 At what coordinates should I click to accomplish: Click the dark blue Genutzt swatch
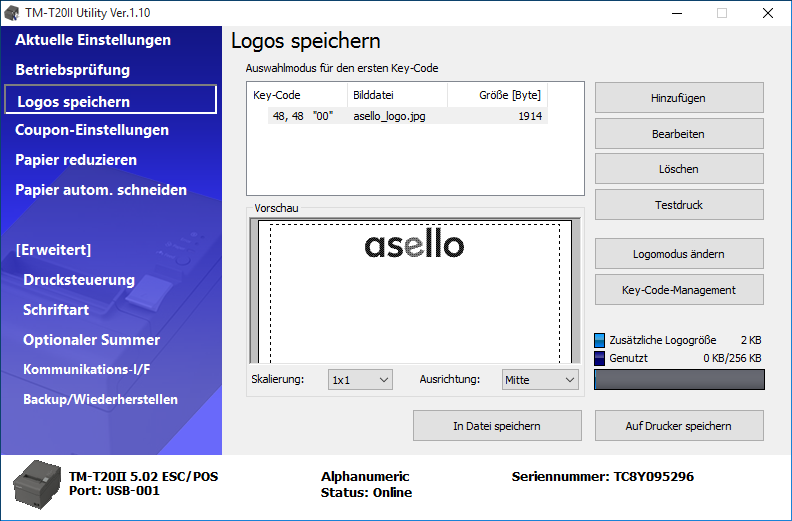[x=600, y=358]
